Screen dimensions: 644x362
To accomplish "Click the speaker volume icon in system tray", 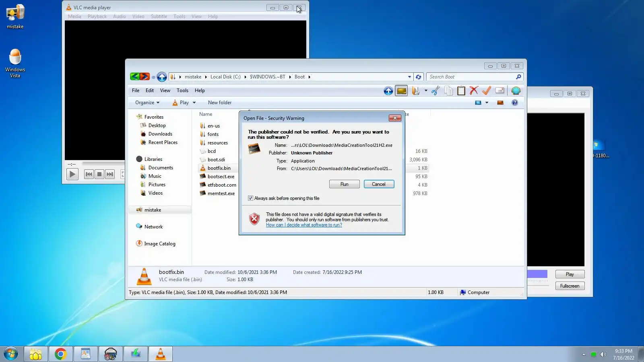I will (x=603, y=354).
